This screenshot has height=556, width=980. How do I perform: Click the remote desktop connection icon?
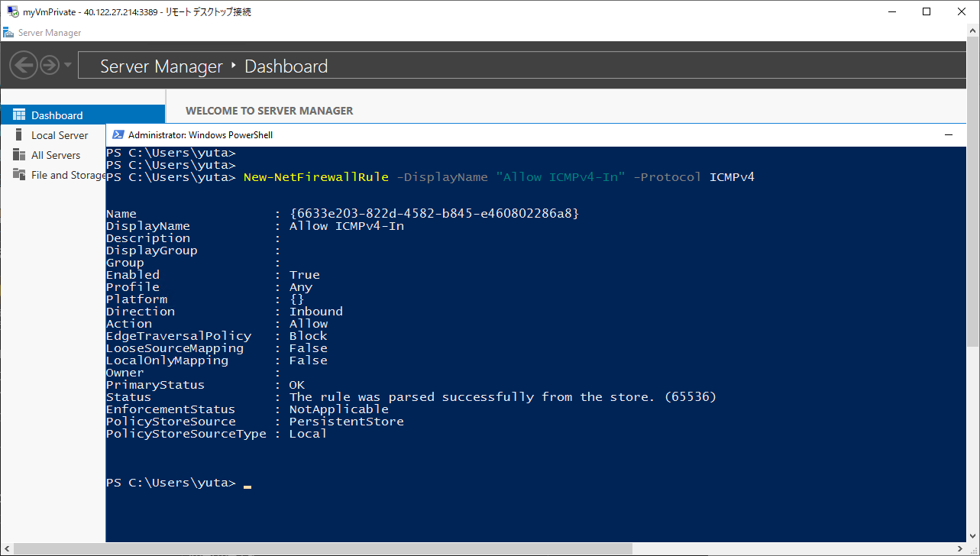coord(13,11)
